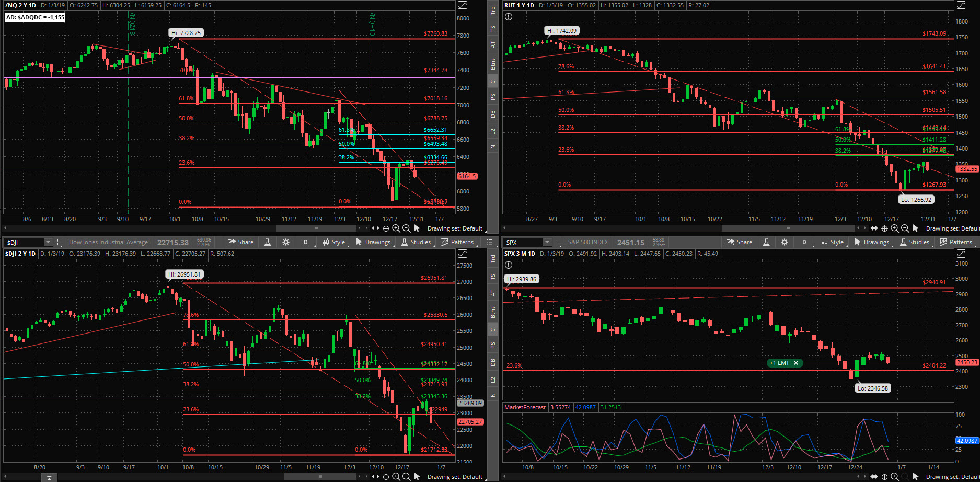Open the Drawings menu in the $DJI toolbar
Screen dimensions: 980x482
tap(373, 242)
